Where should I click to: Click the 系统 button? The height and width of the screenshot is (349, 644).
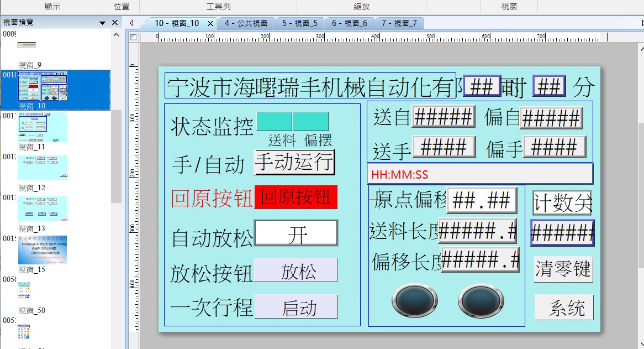click(564, 308)
